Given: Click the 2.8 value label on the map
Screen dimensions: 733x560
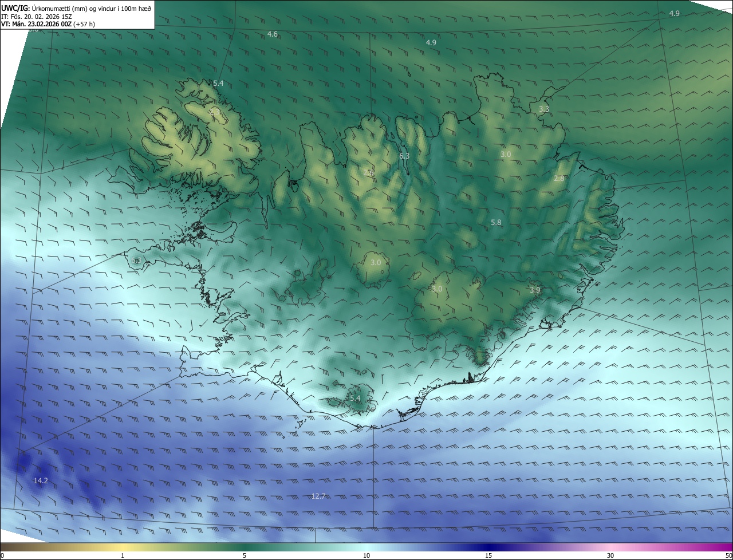Looking at the screenshot, I should (559, 179).
